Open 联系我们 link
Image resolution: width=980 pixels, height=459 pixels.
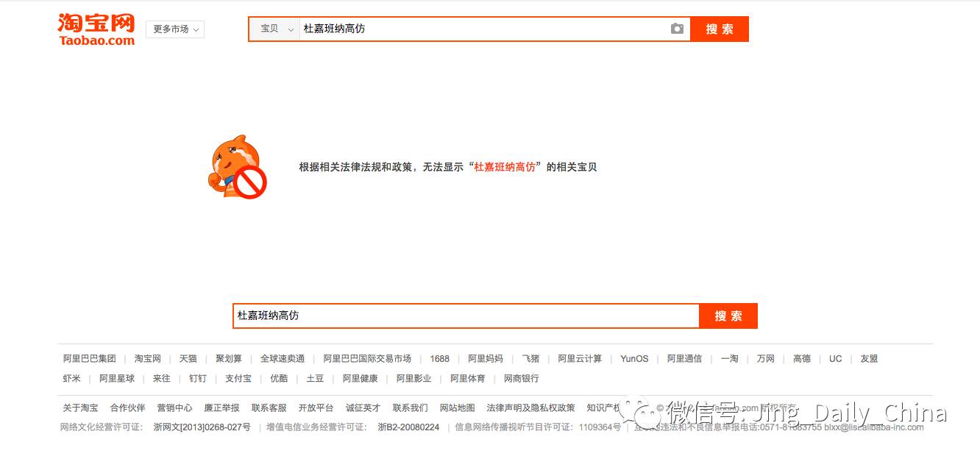410,408
